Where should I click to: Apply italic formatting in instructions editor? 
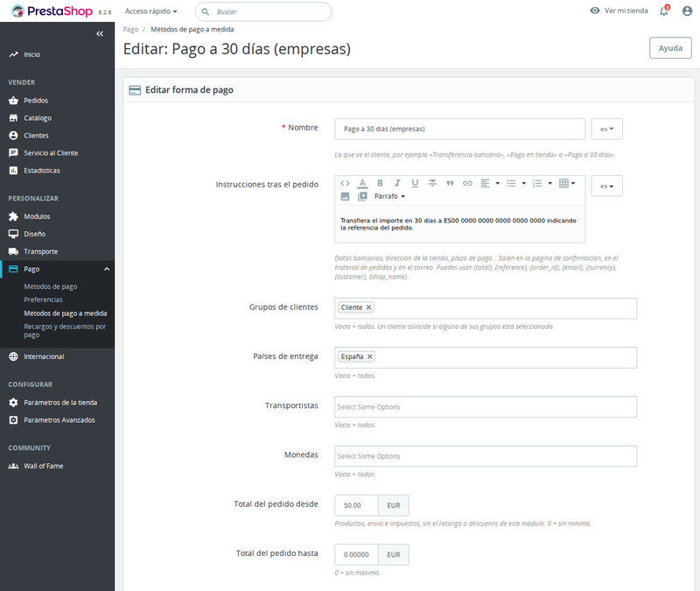tap(397, 183)
